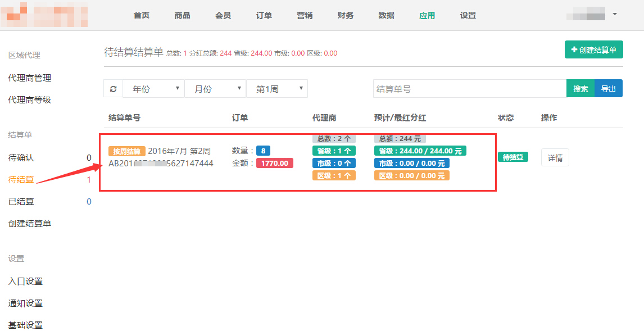Screen dimensions: 644x331
Task: Click the green 待结算 status badge
Action: (513, 157)
